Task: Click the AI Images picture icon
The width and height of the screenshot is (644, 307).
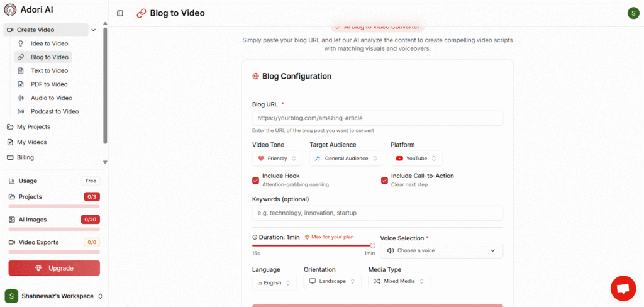Action: pos(12,220)
